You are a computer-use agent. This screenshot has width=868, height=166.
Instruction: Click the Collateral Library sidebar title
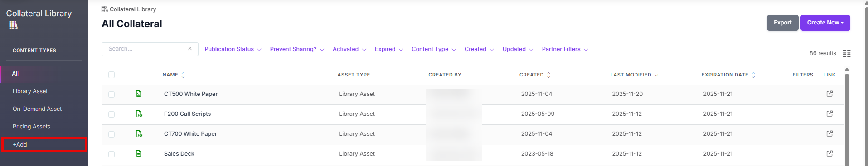39,14
